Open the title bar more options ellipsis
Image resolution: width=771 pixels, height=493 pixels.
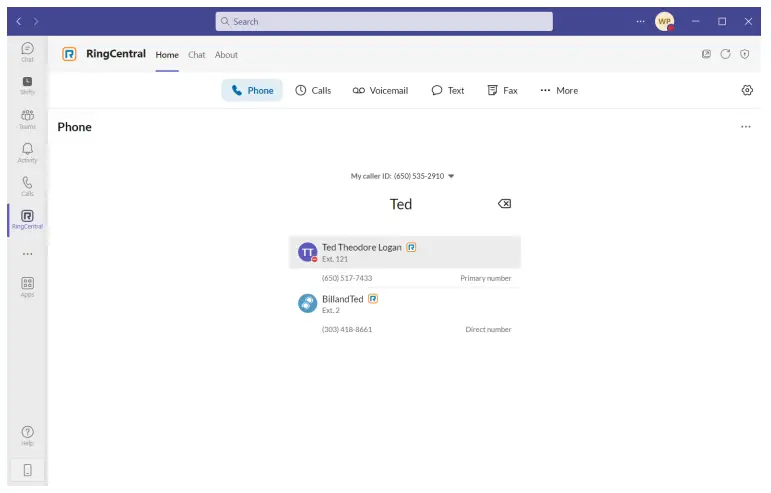[640, 21]
